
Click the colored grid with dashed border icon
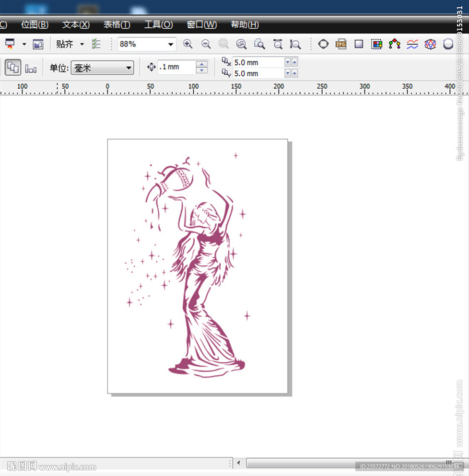click(x=376, y=44)
